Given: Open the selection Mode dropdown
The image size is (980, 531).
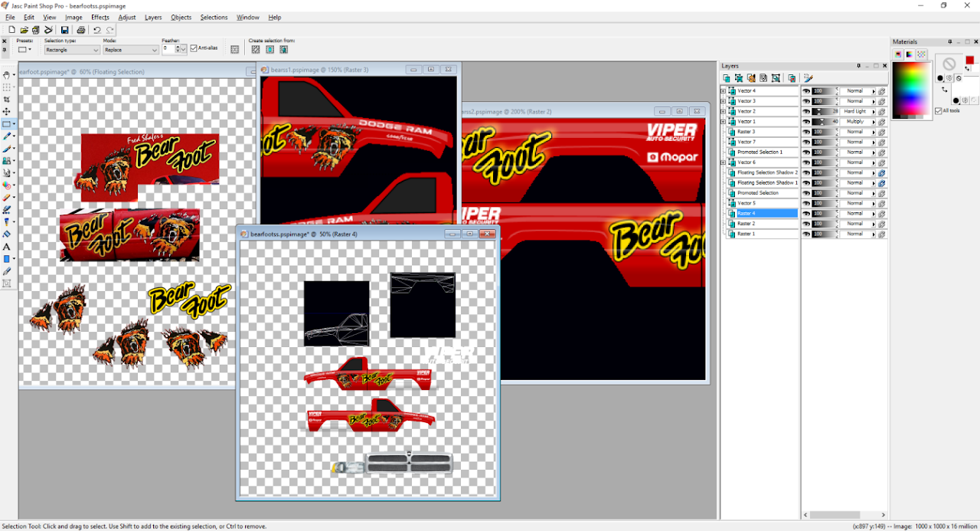Looking at the screenshot, I should [131, 50].
